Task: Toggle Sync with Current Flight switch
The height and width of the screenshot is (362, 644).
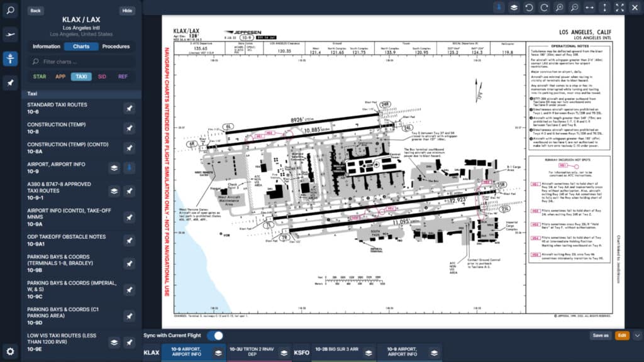Action: [x=215, y=336]
